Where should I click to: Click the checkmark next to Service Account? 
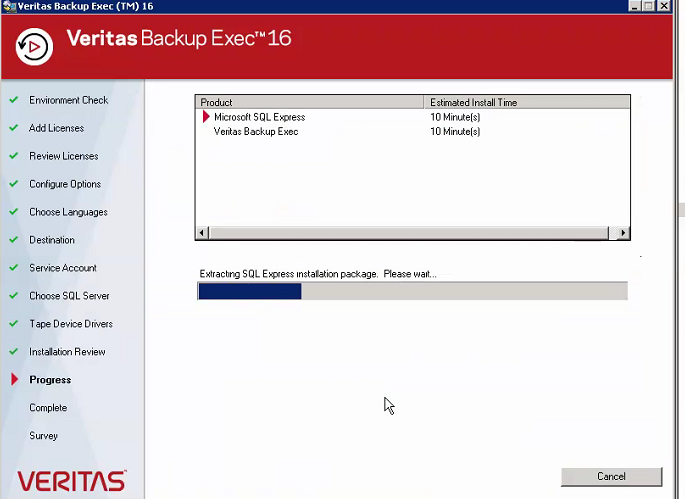14,268
